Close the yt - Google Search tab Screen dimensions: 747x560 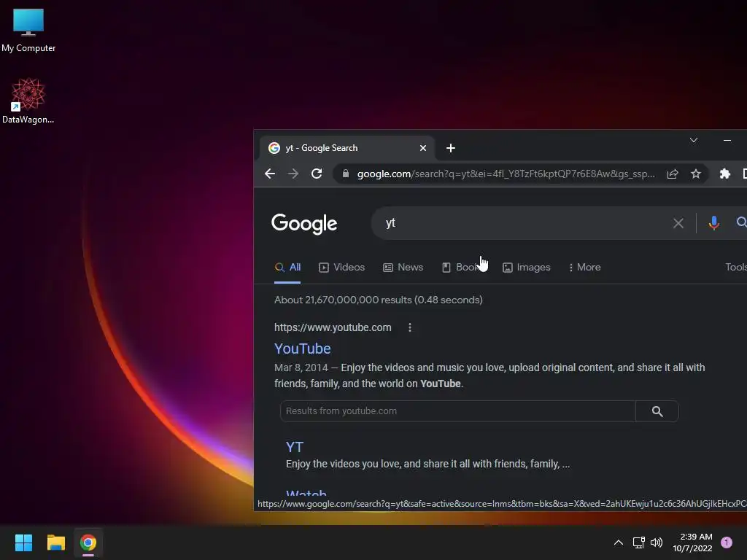tap(422, 148)
